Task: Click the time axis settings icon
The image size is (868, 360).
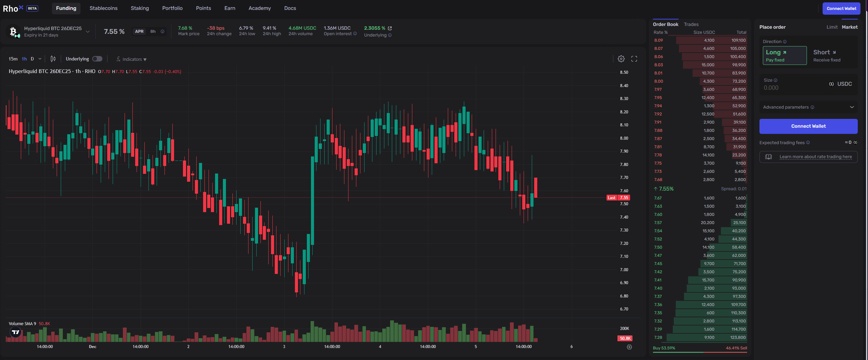Action: (629, 347)
